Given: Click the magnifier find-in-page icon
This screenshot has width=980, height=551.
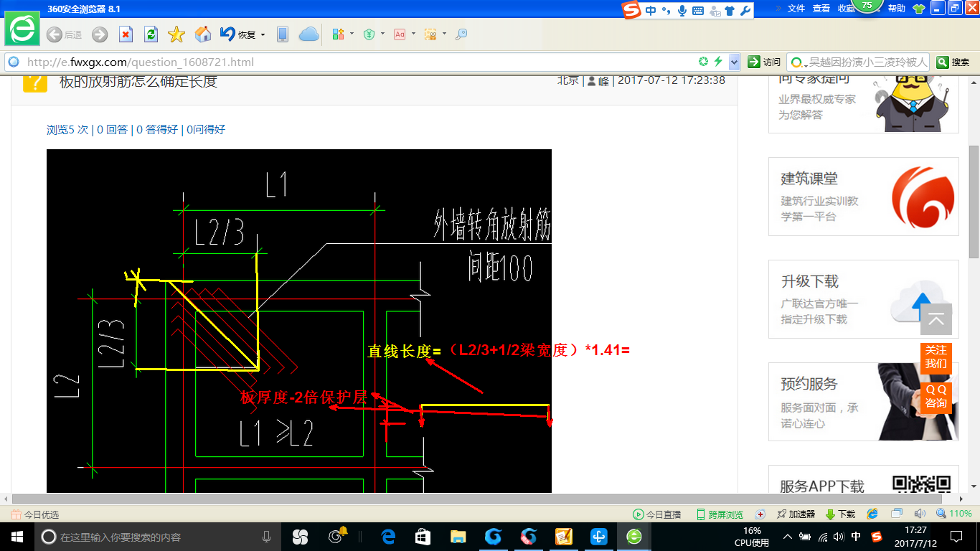Looking at the screenshot, I should coord(461,34).
